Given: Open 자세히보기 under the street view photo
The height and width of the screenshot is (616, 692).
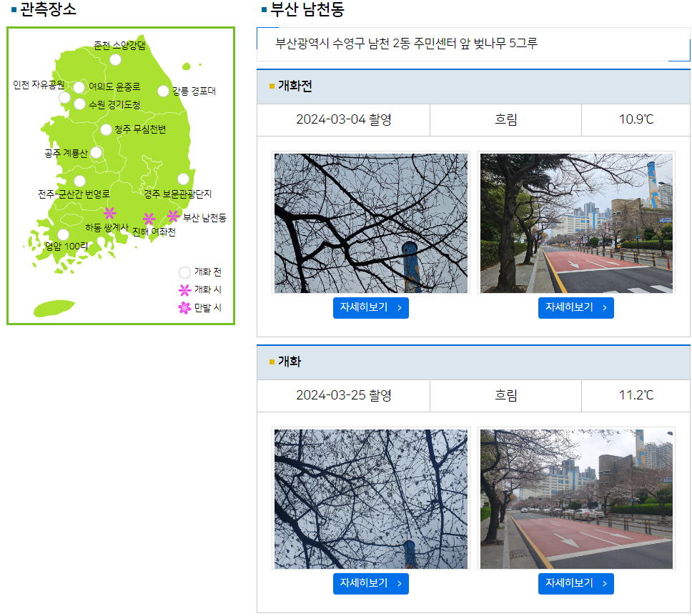Looking at the screenshot, I should pos(575,307).
